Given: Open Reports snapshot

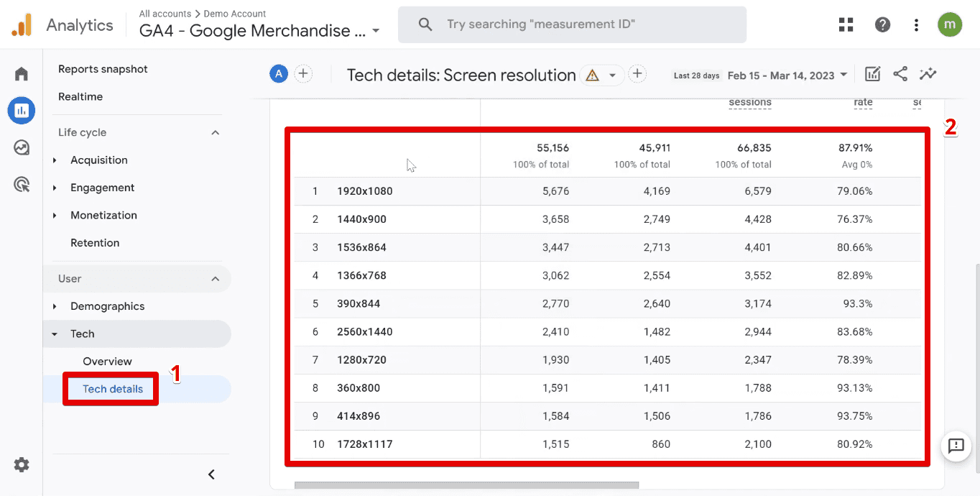Looking at the screenshot, I should click(103, 68).
